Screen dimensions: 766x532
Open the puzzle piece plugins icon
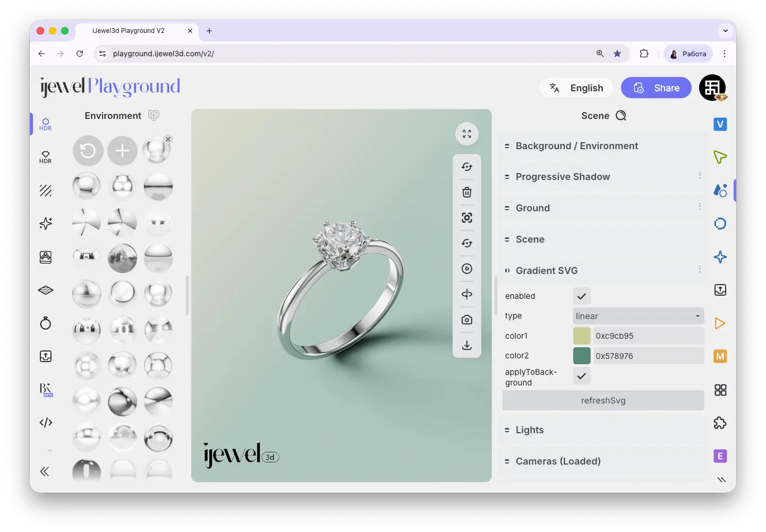pyautogui.click(x=720, y=423)
